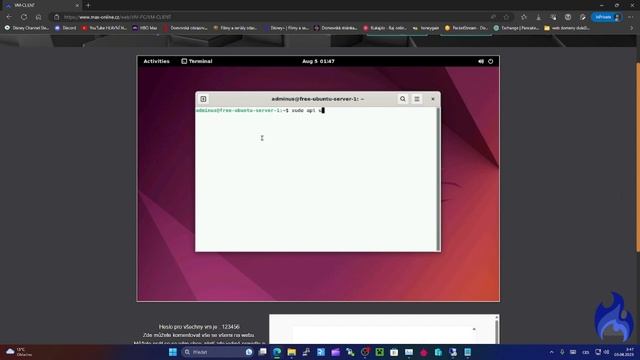
Task: Click the taskbar clock and date
Action: click(x=624, y=352)
